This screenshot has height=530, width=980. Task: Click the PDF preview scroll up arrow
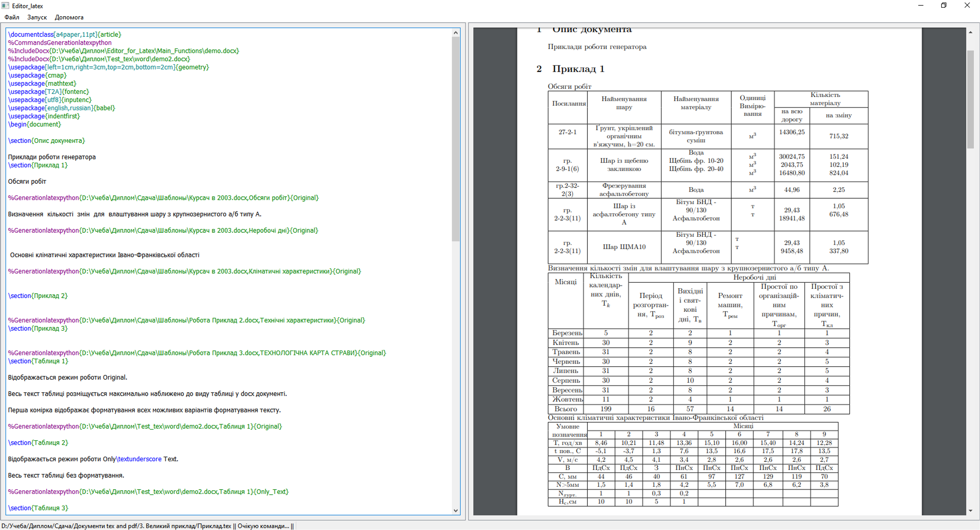coord(970,33)
